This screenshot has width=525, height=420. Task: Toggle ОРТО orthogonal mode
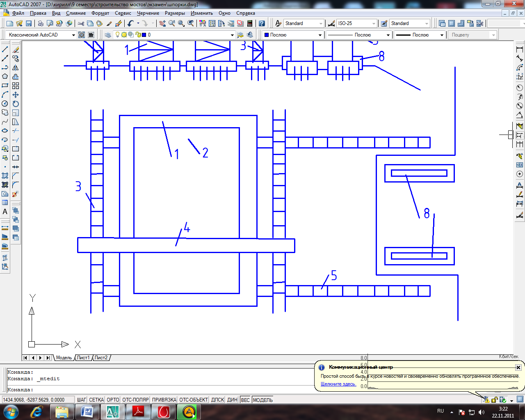click(113, 400)
